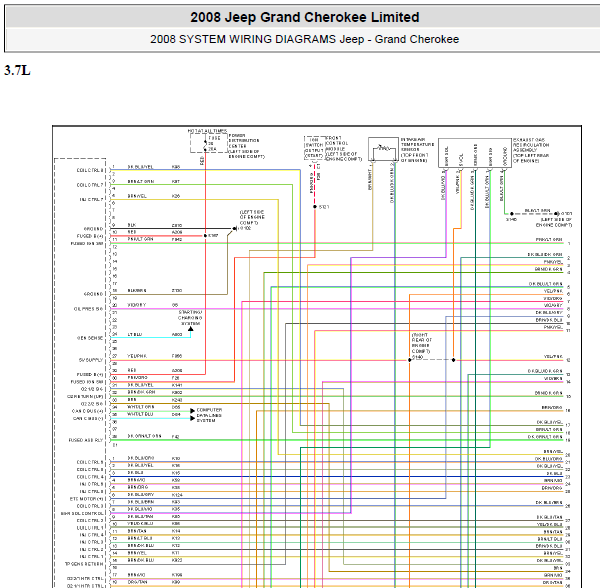Screen dimensions: 600x588
Task: Click the K124 circuit code
Action: [x=177, y=495]
